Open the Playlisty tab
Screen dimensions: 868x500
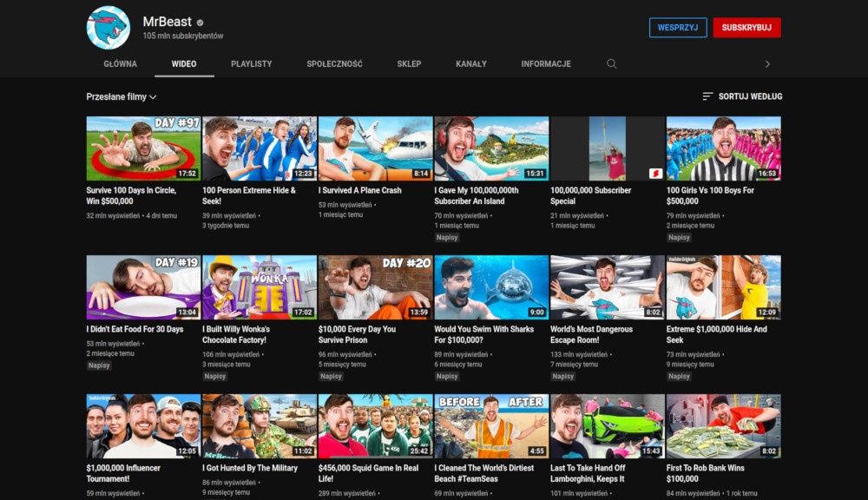point(252,63)
